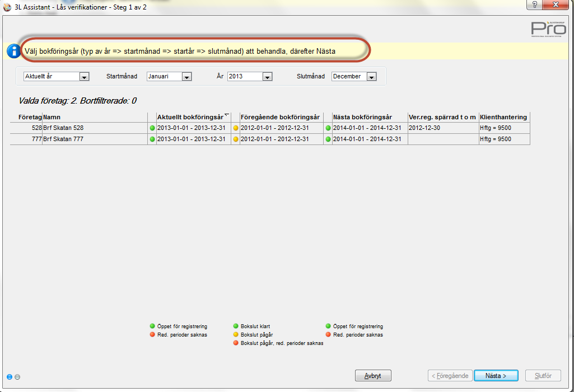Click the Avbryt button

click(373, 376)
